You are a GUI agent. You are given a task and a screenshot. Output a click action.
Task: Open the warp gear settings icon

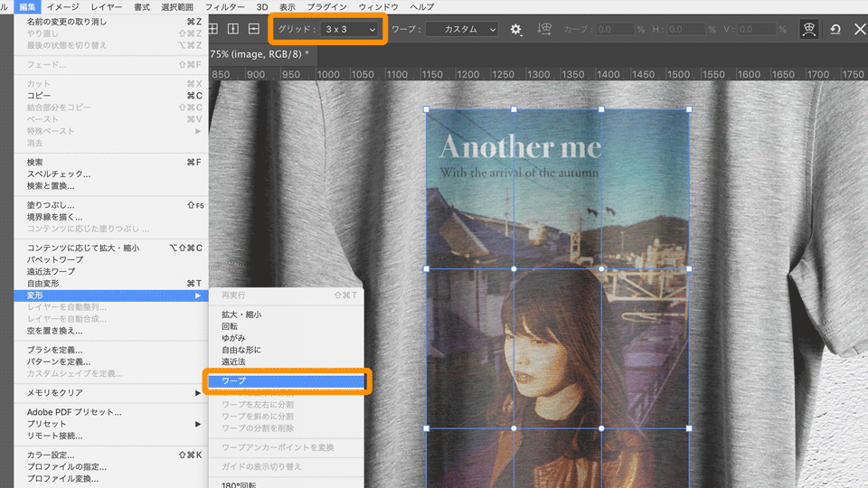(x=515, y=29)
